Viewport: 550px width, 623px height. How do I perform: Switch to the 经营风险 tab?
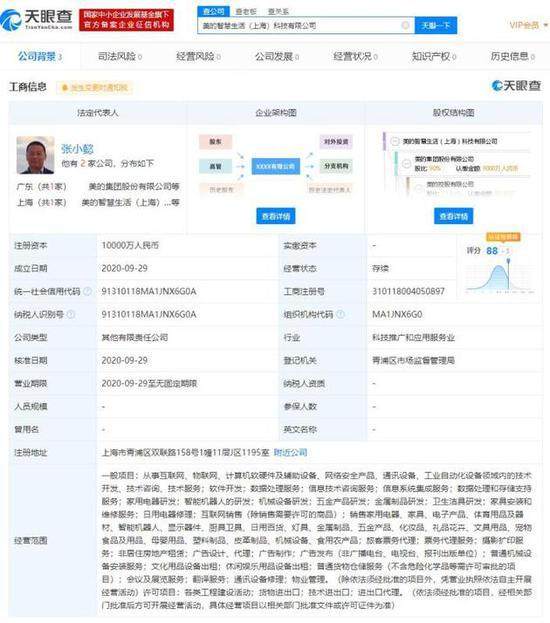pyautogui.click(x=198, y=56)
